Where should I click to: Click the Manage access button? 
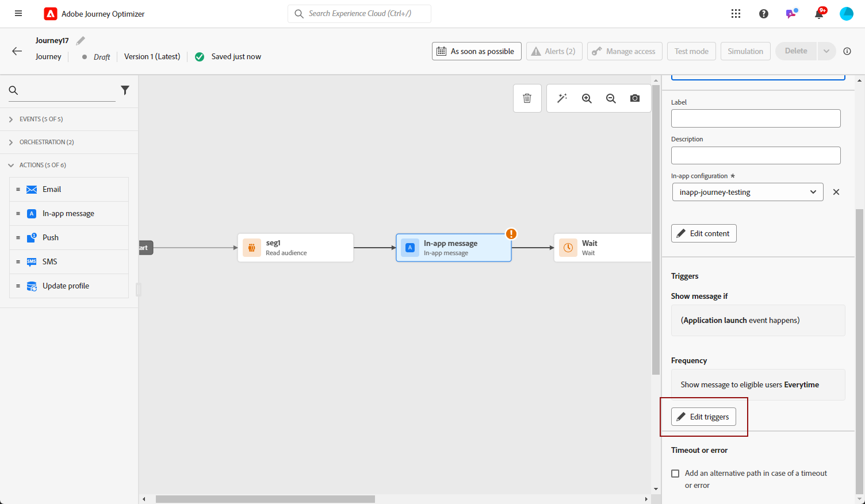click(625, 51)
